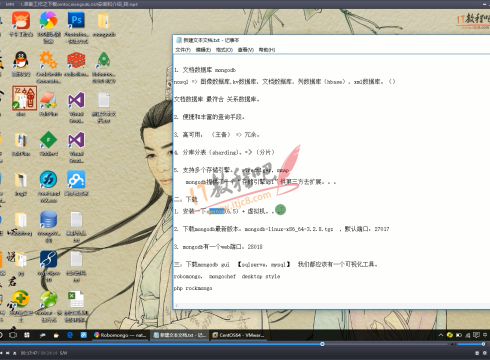
Task: Click the Notepad horizontal scrollbar left arrow
Action: [x=177, y=305]
